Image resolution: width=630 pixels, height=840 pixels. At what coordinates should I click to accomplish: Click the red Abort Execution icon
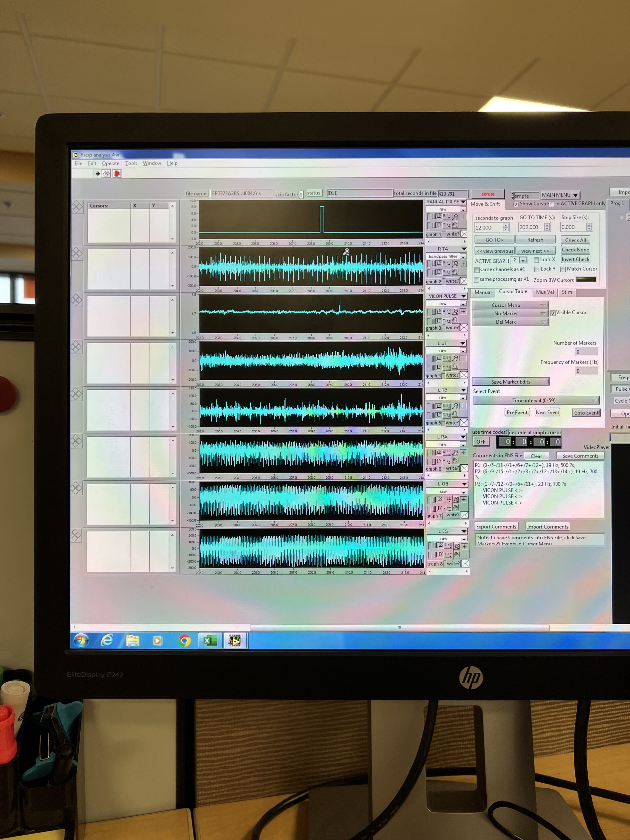coord(117,174)
